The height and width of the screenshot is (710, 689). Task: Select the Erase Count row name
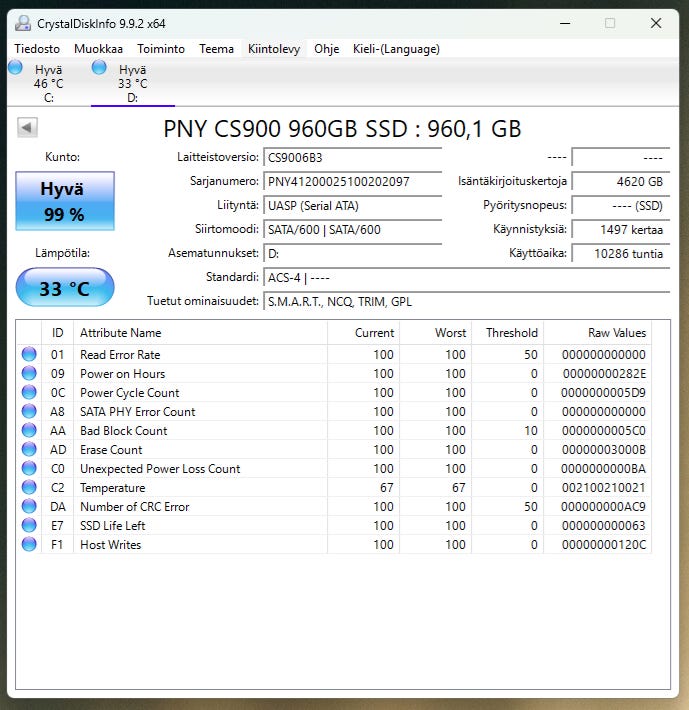click(x=111, y=450)
